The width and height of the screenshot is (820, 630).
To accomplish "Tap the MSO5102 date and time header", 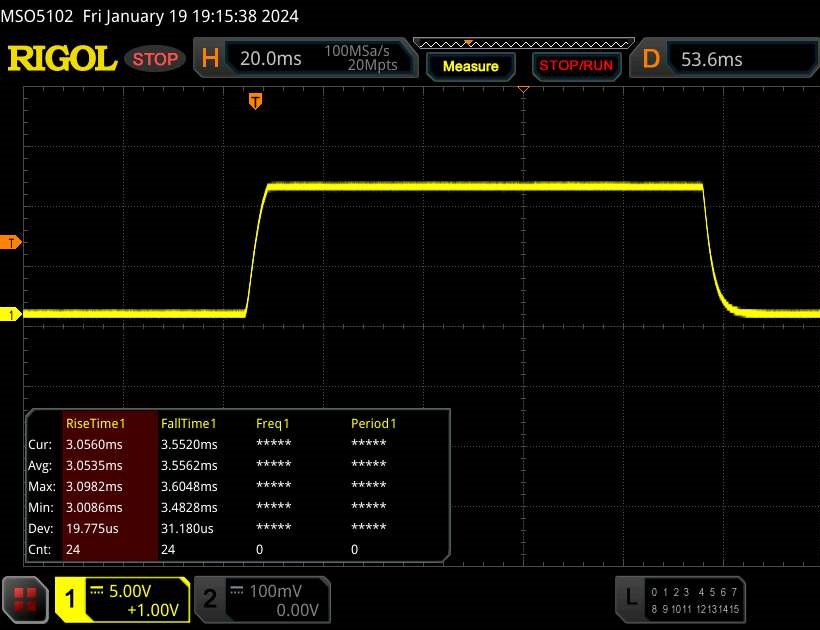I will [x=150, y=16].
